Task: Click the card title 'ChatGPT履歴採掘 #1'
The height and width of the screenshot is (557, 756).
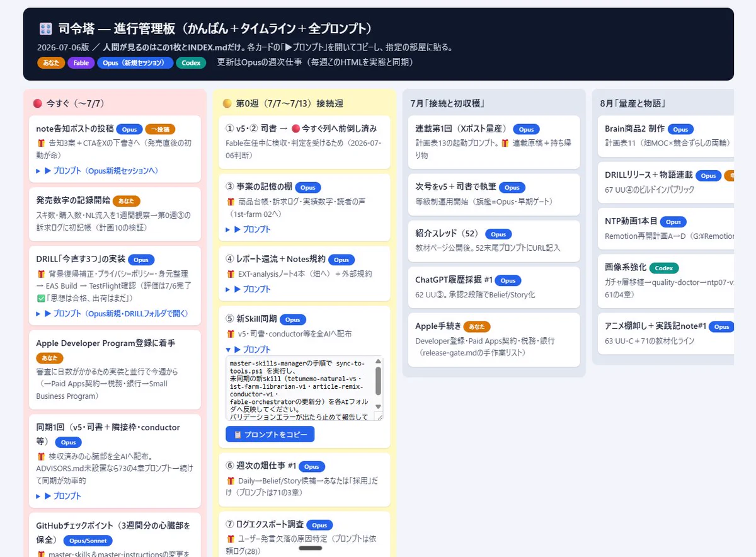Action: click(454, 280)
